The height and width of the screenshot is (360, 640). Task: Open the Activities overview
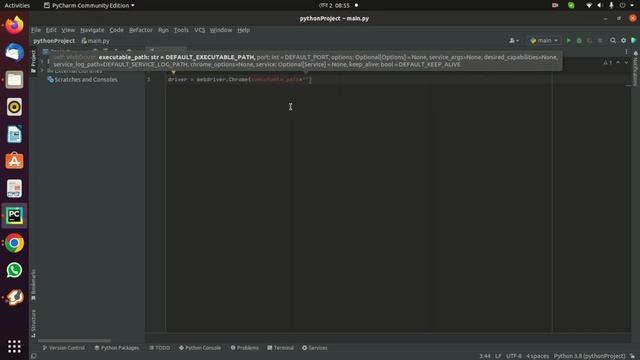[17, 5]
